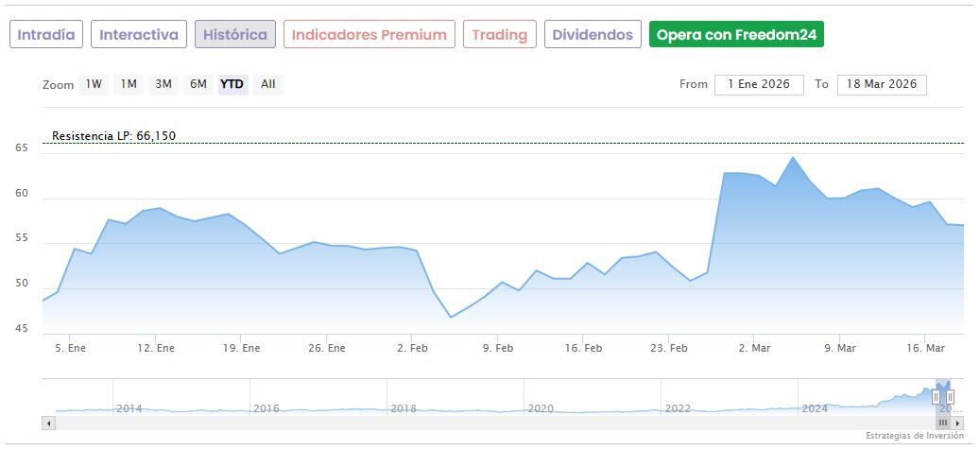The image size is (980, 450).
Task: Click the To date input field
Action: 882,84
